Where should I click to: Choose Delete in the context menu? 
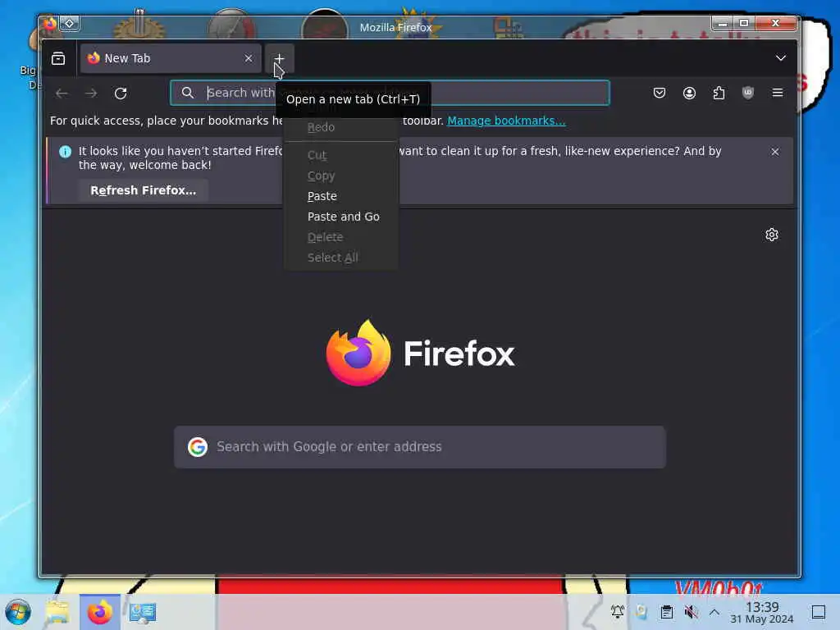click(340, 237)
